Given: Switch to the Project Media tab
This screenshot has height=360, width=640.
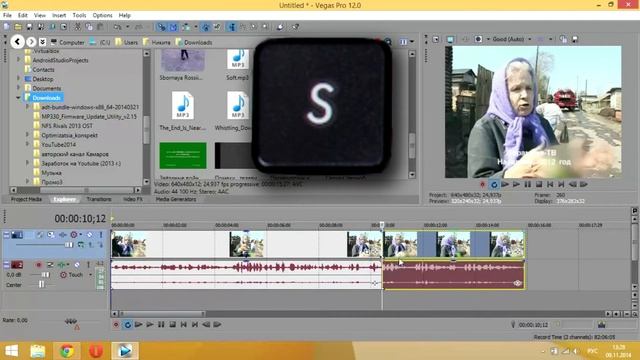Looking at the screenshot, I should (26, 199).
